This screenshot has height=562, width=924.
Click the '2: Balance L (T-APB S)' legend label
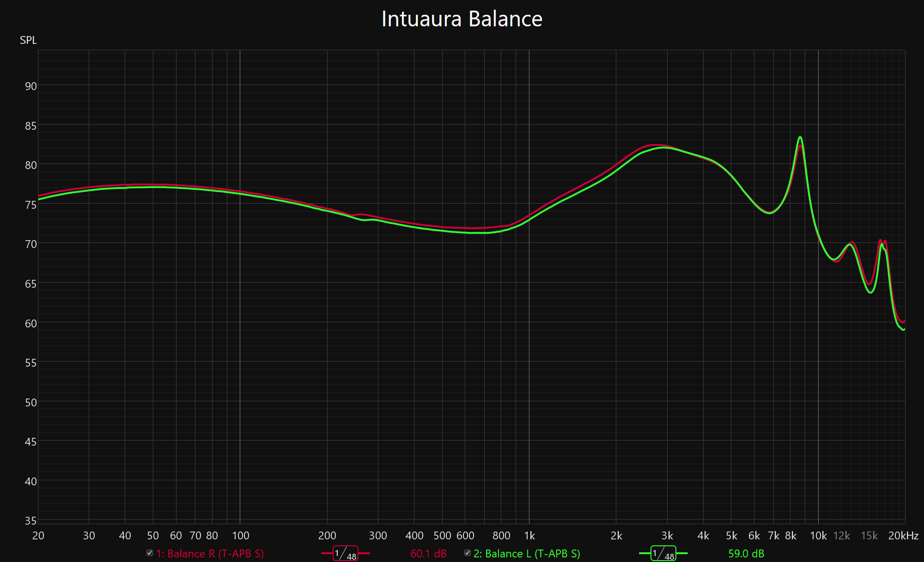tap(527, 554)
